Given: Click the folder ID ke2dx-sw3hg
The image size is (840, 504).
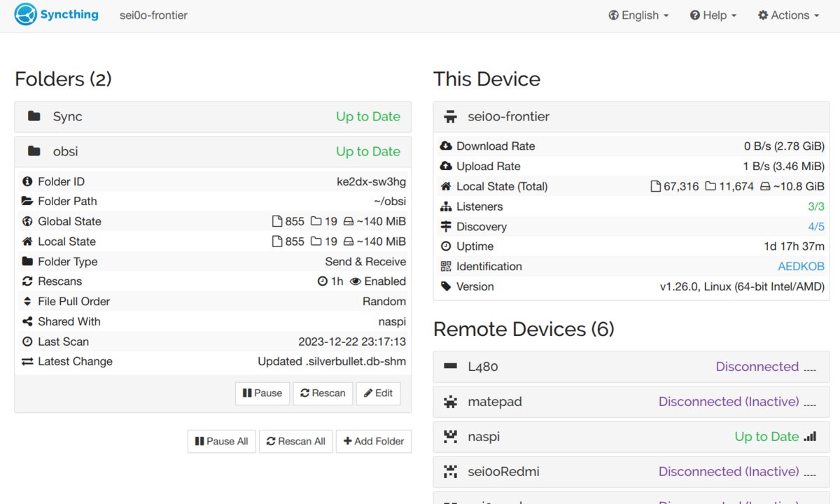Looking at the screenshot, I should tap(372, 181).
